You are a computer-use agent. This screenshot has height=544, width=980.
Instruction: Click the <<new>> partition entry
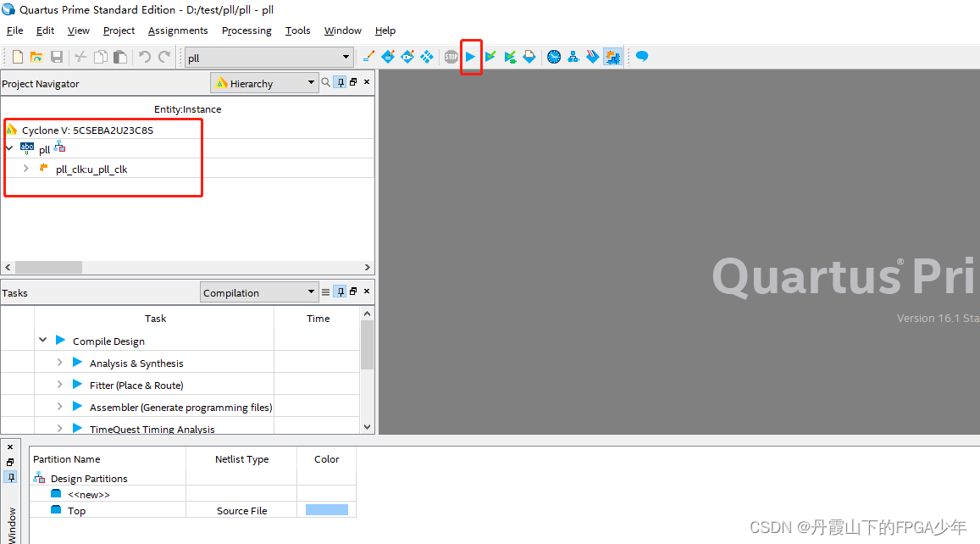coord(89,495)
